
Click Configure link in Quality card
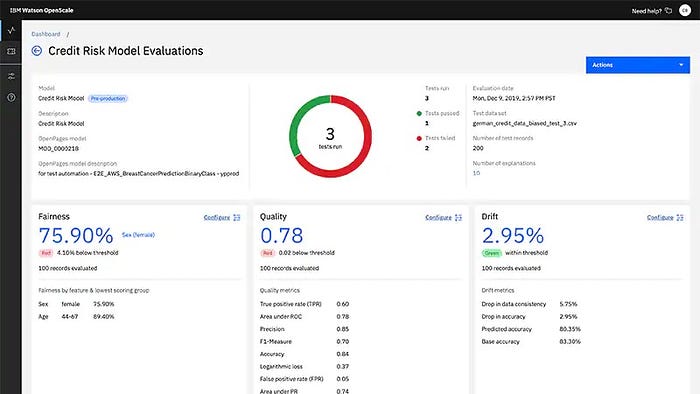tap(438, 218)
